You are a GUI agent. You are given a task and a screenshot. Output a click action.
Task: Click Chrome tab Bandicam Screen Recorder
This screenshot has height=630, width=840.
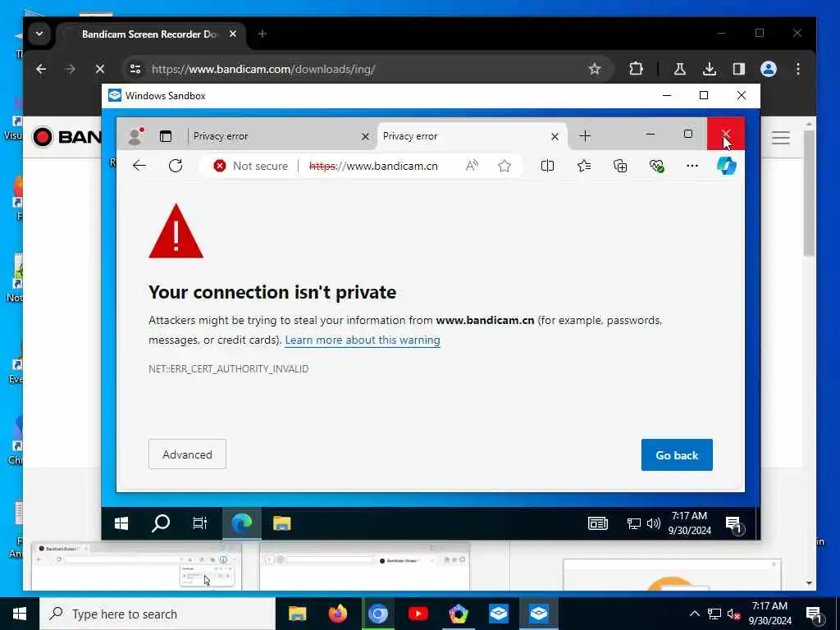[151, 34]
